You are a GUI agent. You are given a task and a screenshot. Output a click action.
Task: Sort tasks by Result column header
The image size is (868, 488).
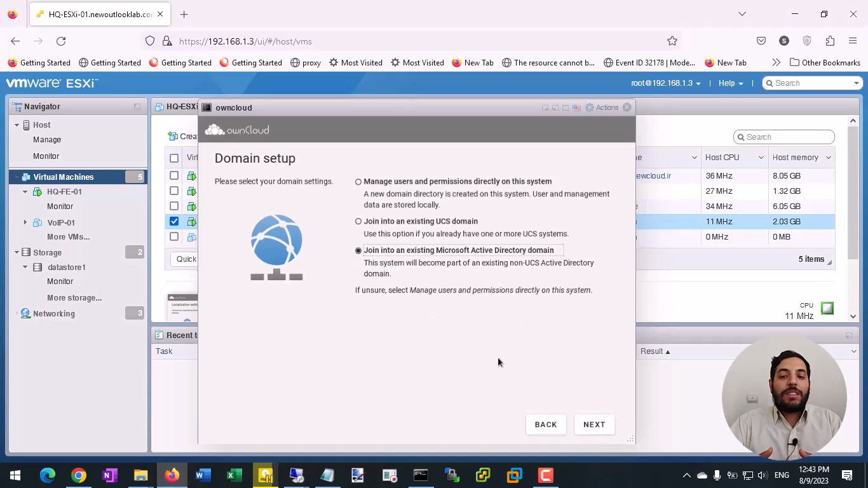pos(655,351)
